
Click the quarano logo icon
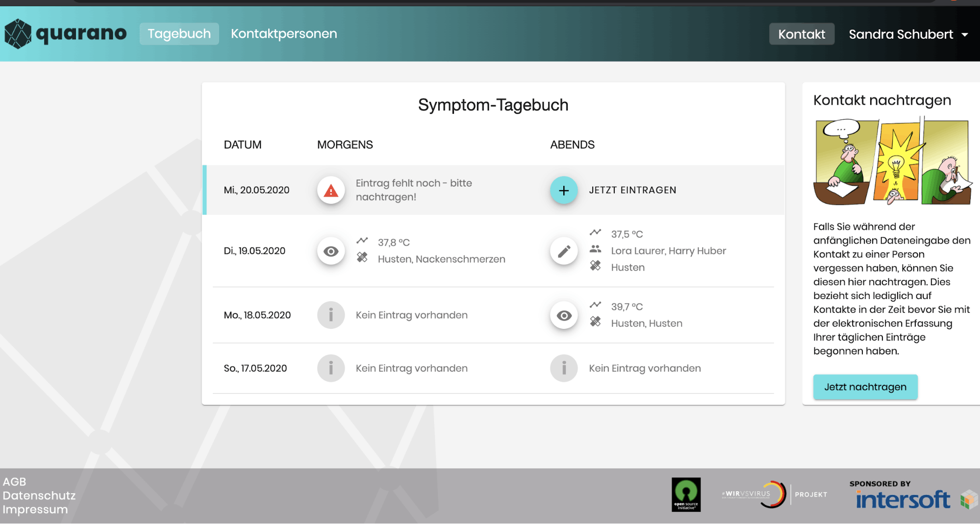pos(18,34)
